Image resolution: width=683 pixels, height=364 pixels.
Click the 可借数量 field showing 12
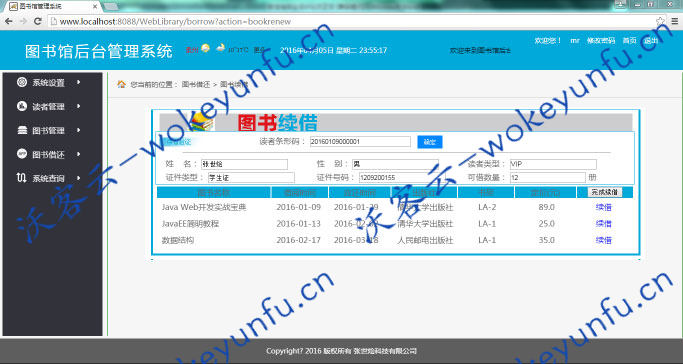point(548,178)
